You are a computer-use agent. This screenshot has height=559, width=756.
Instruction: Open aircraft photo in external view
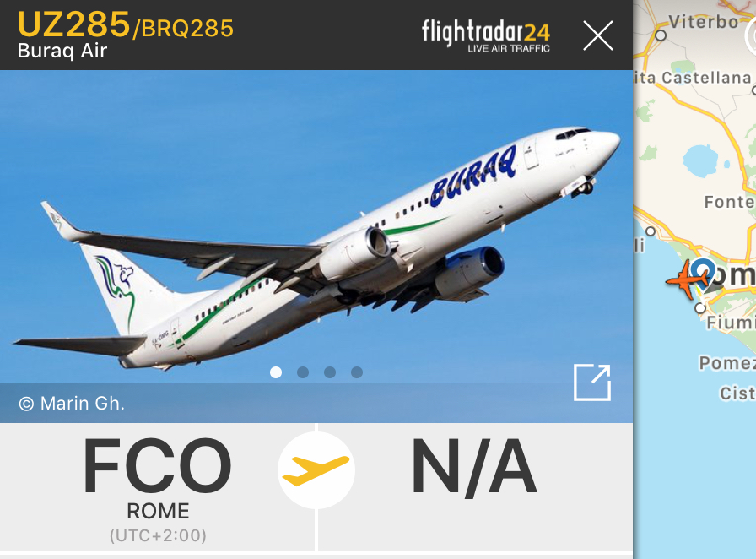(x=592, y=383)
